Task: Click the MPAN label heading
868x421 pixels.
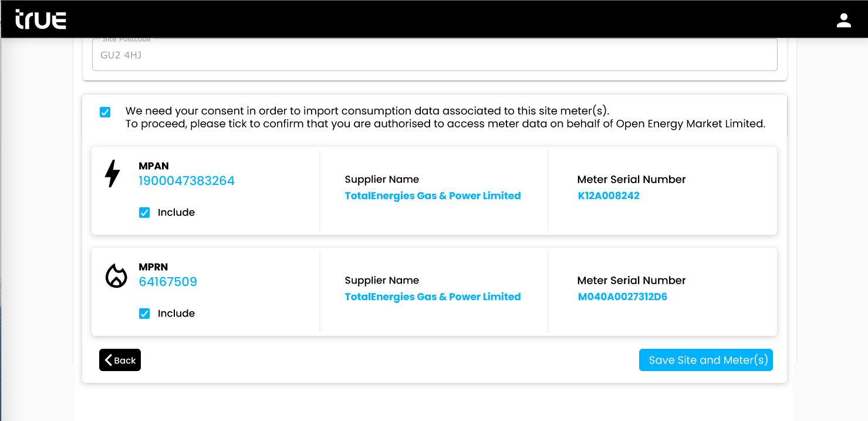Action: [x=154, y=166]
